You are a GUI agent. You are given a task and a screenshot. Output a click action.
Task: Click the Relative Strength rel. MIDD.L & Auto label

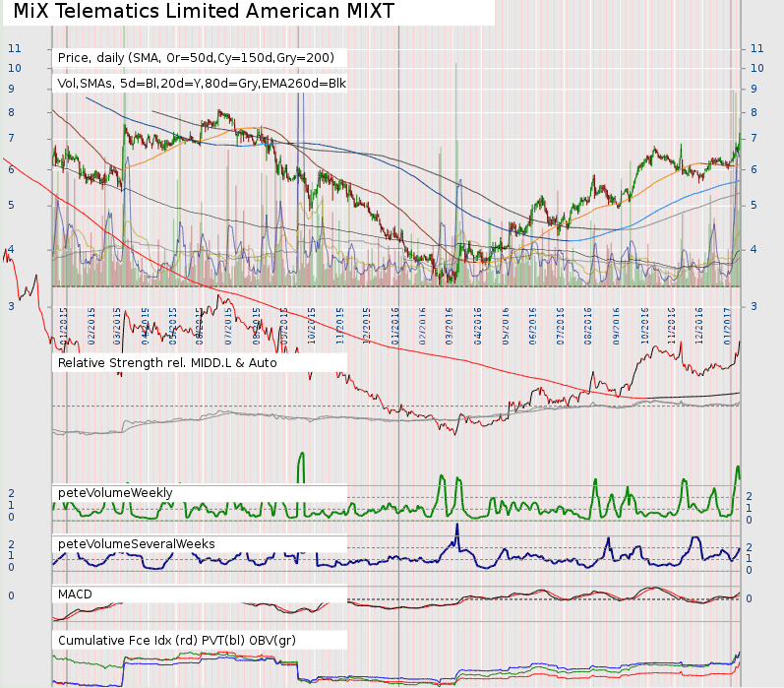tap(167, 363)
